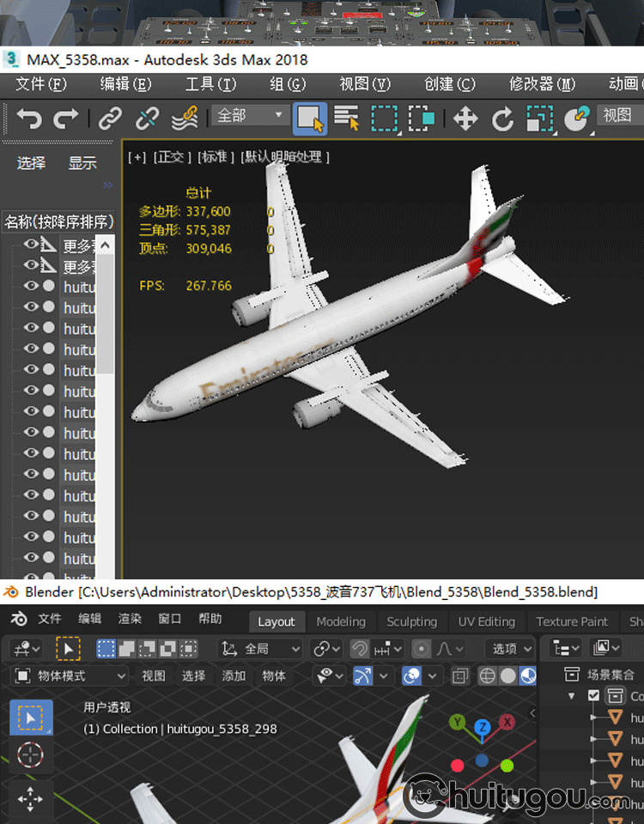Click the red X axis on Blender gizmo
Screen dimensions: 644x824
(x=507, y=724)
